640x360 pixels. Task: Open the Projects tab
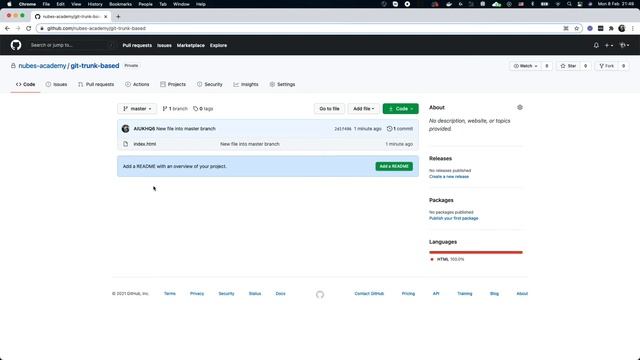173,84
